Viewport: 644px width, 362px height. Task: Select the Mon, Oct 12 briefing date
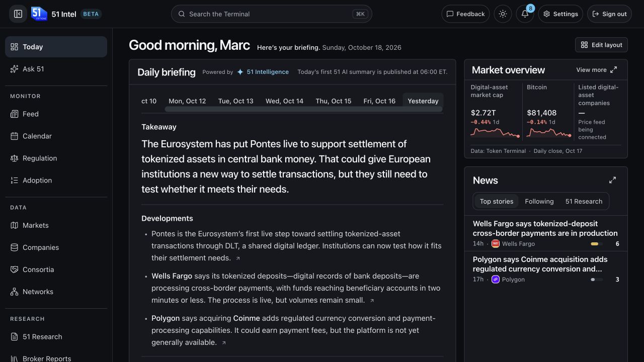187,101
